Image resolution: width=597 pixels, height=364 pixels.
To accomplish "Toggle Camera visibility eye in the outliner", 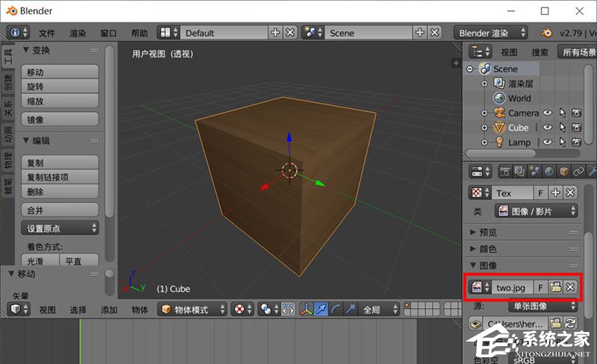I will 547,113.
